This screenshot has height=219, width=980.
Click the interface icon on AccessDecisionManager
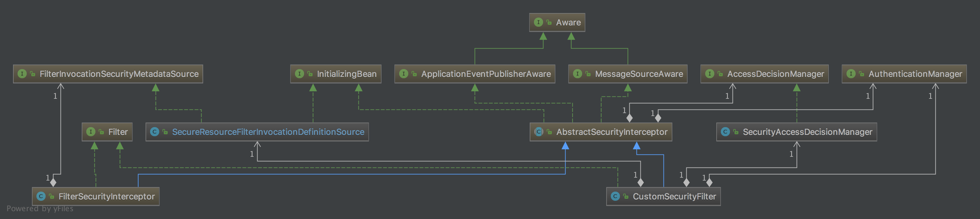709,74
